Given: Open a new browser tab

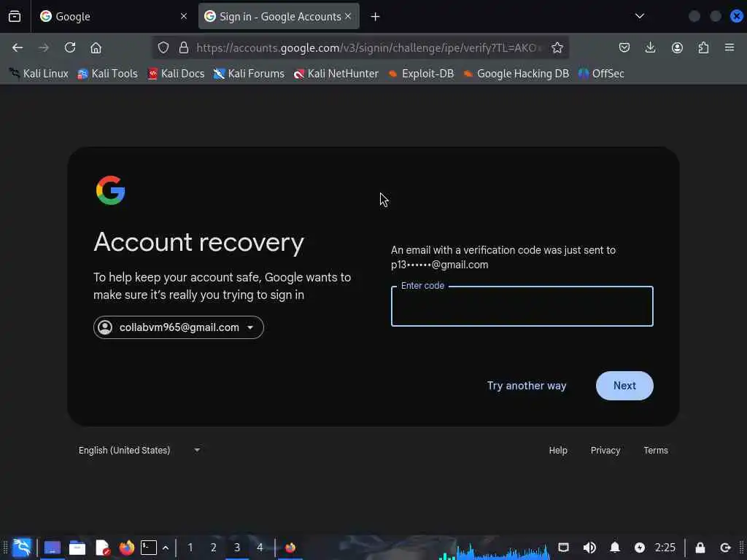Looking at the screenshot, I should 376,17.
